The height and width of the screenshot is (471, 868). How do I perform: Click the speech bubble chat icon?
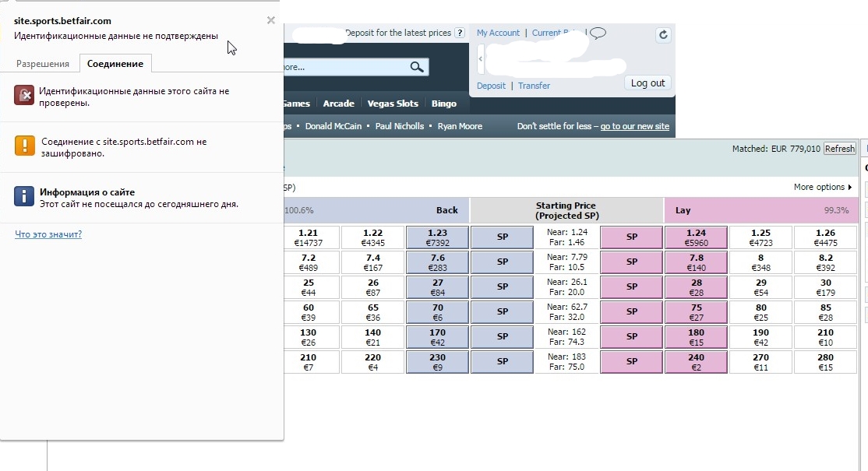point(598,33)
